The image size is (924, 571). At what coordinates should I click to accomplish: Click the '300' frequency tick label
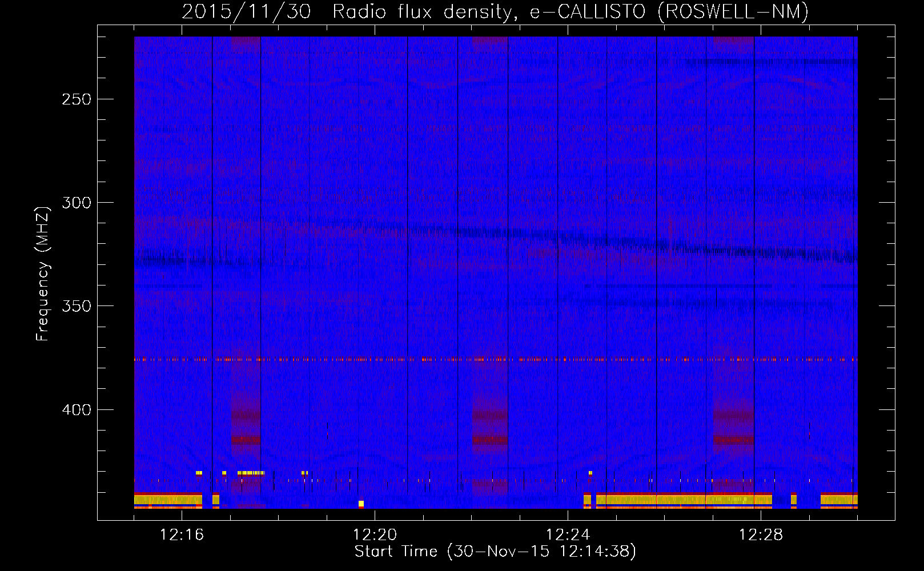[77, 203]
